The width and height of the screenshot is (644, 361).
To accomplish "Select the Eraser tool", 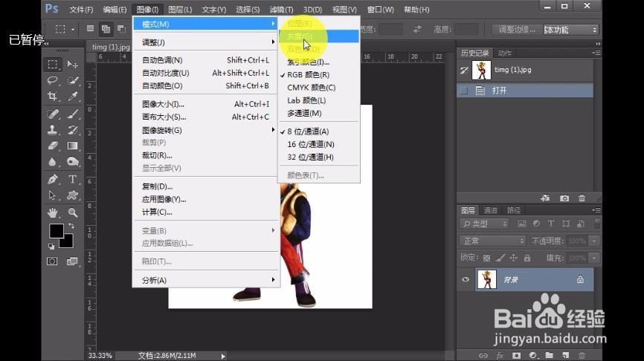I will (x=53, y=146).
